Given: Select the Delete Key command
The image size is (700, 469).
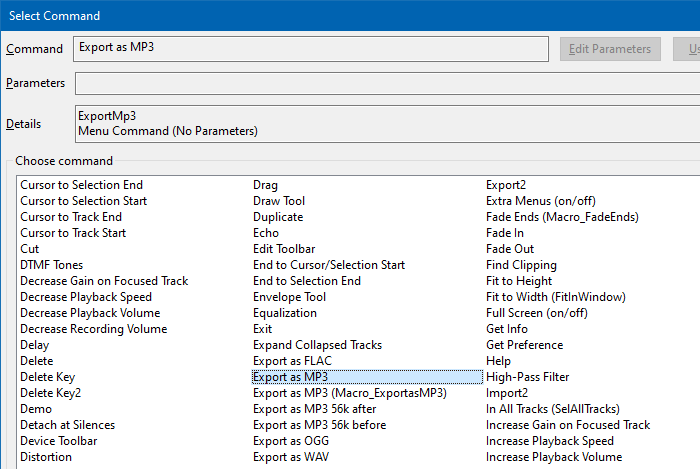Looking at the screenshot, I should [48, 377].
